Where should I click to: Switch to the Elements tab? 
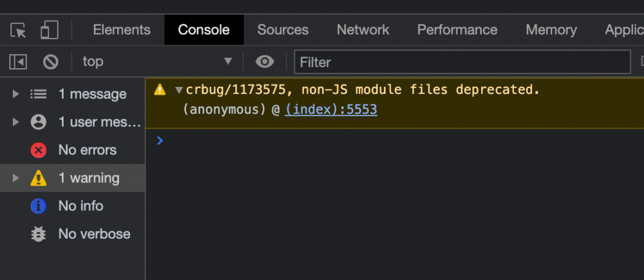122,30
